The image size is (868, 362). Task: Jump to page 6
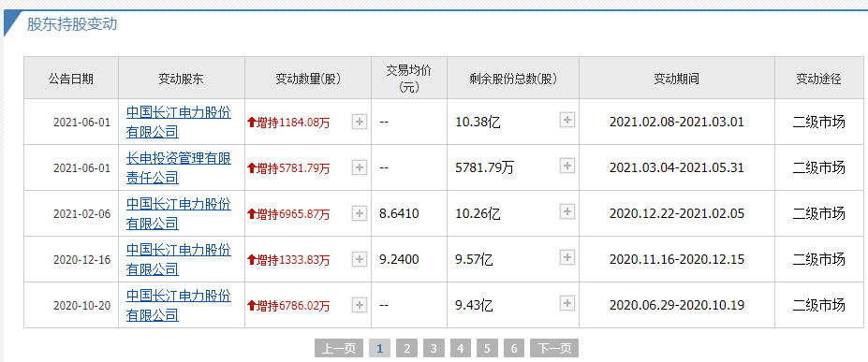point(514,348)
